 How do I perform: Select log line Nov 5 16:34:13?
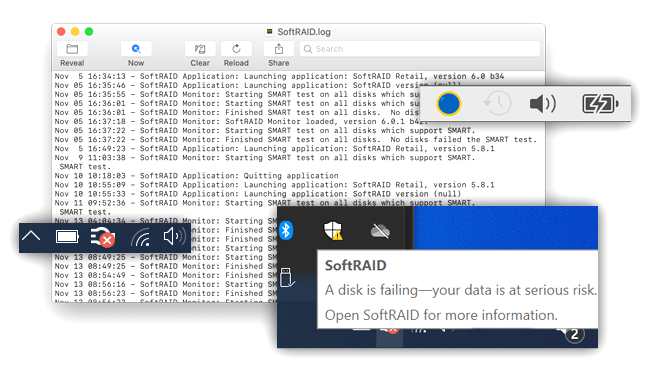click(279, 76)
